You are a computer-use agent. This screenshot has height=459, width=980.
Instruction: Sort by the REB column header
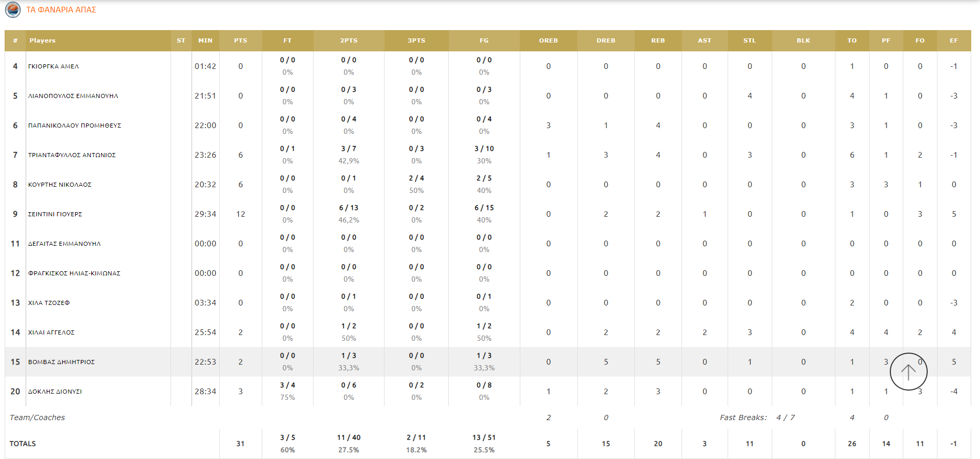pyautogui.click(x=658, y=40)
